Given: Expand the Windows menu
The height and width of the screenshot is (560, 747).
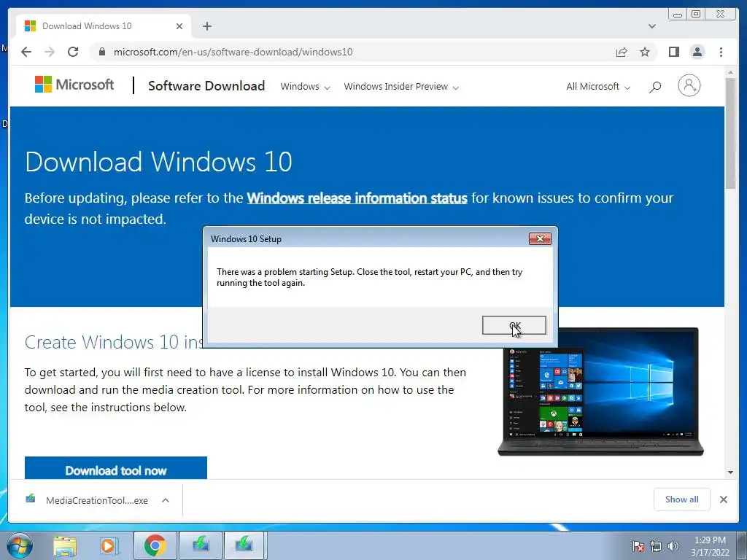Looking at the screenshot, I should [x=305, y=87].
